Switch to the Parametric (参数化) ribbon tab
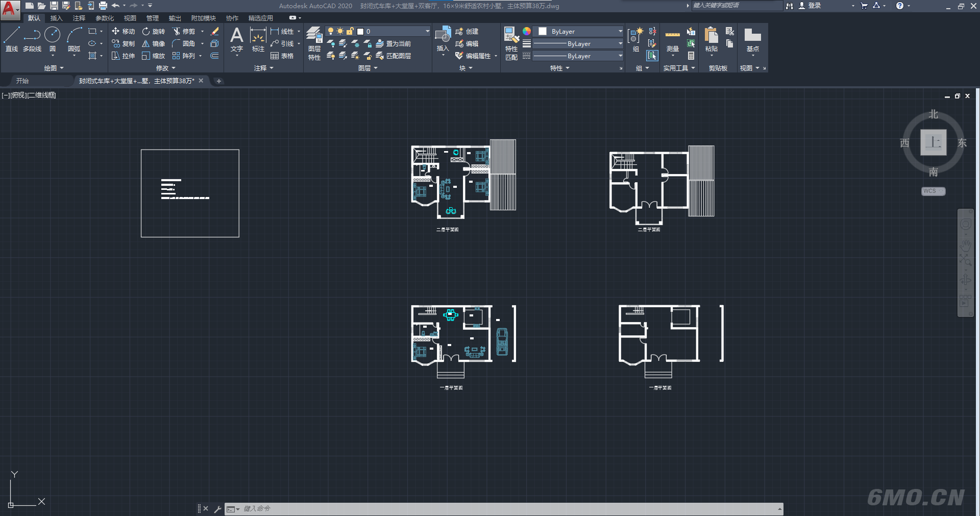Viewport: 980px width, 516px height. pyautogui.click(x=105, y=18)
